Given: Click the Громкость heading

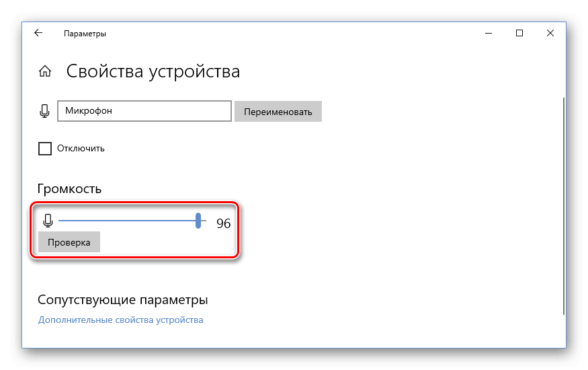Looking at the screenshot, I should click(69, 188).
